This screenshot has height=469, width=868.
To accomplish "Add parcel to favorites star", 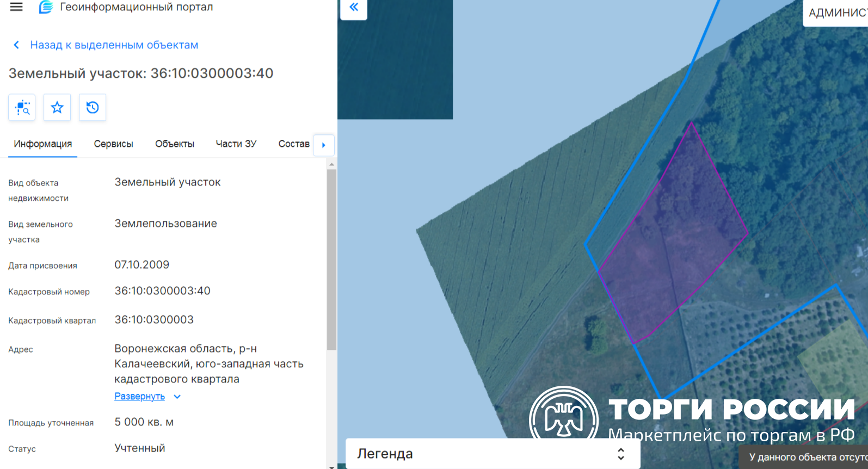I will pyautogui.click(x=57, y=107).
